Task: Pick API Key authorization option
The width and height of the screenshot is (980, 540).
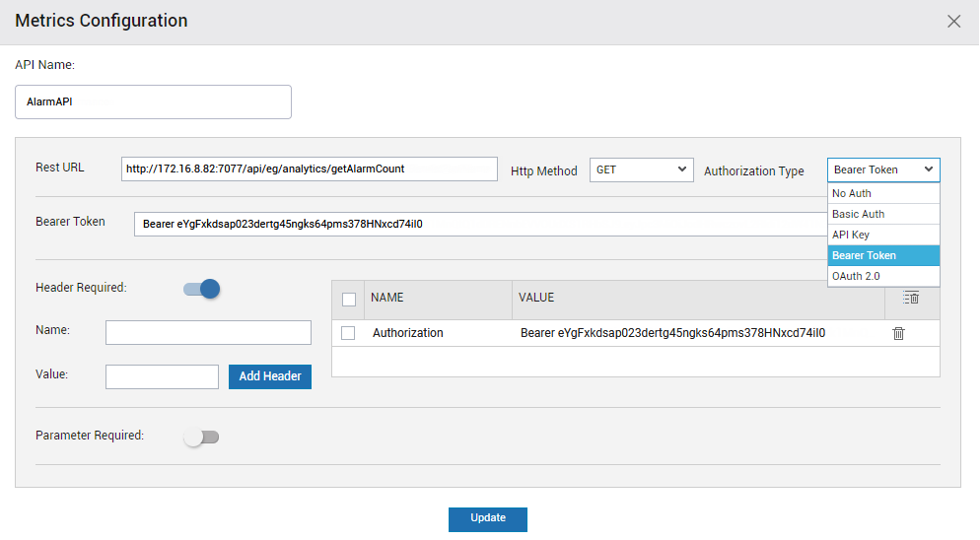Action: [883, 235]
